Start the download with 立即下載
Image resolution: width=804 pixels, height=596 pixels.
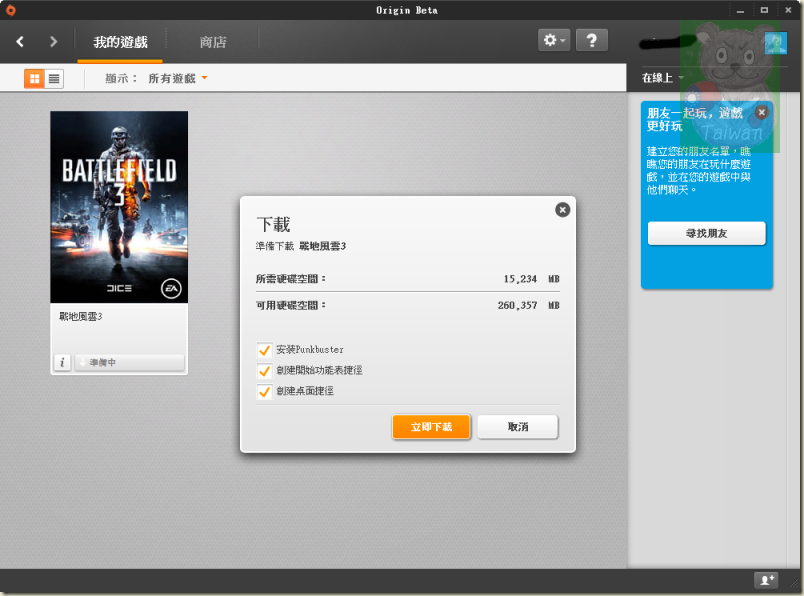tap(431, 427)
